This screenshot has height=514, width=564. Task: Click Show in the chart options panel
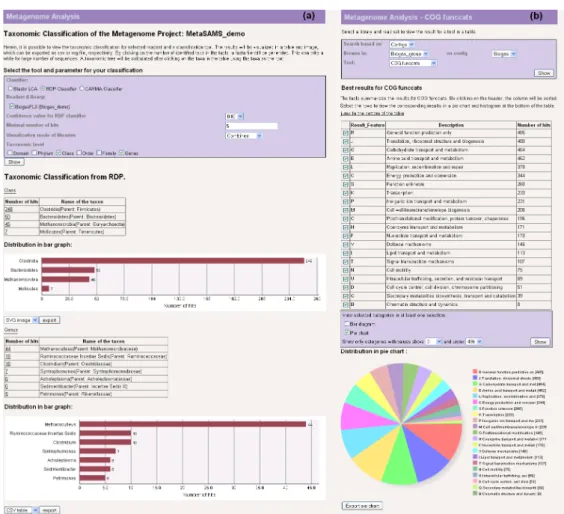point(540,342)
